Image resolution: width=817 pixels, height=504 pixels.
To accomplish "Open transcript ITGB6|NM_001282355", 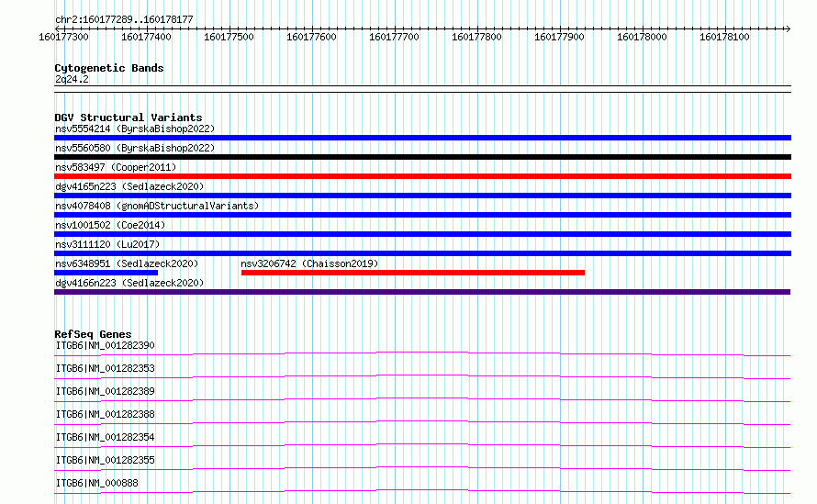I will (106, 460).
